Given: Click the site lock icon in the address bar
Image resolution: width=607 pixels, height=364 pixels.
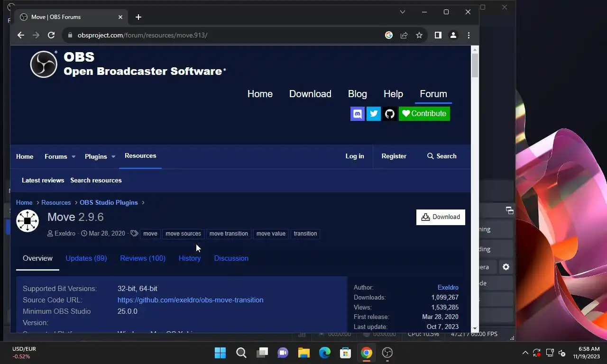Looking at the screenshot, I should click(x=70, y=35).
